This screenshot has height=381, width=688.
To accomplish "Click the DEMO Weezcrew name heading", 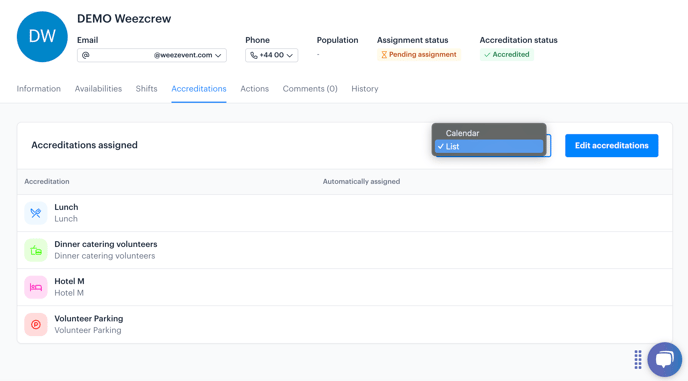I will click(124, 19).
